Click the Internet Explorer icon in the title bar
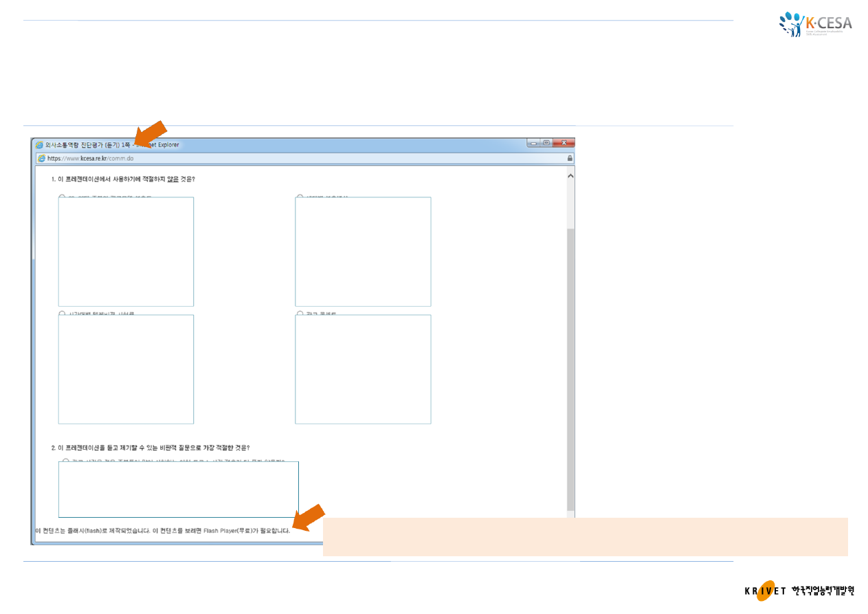This screenshot has width=868, height=614. pyautogui.click(x=40, y=145)
